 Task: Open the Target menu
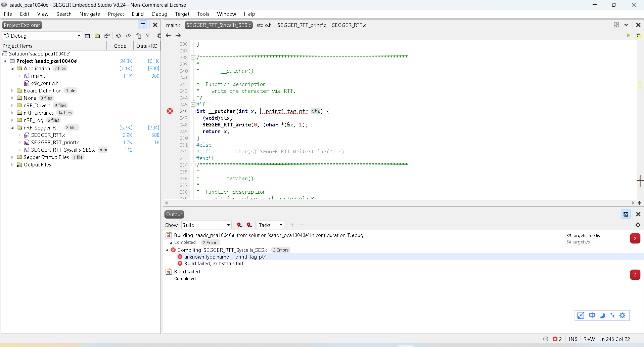point(182,14)
